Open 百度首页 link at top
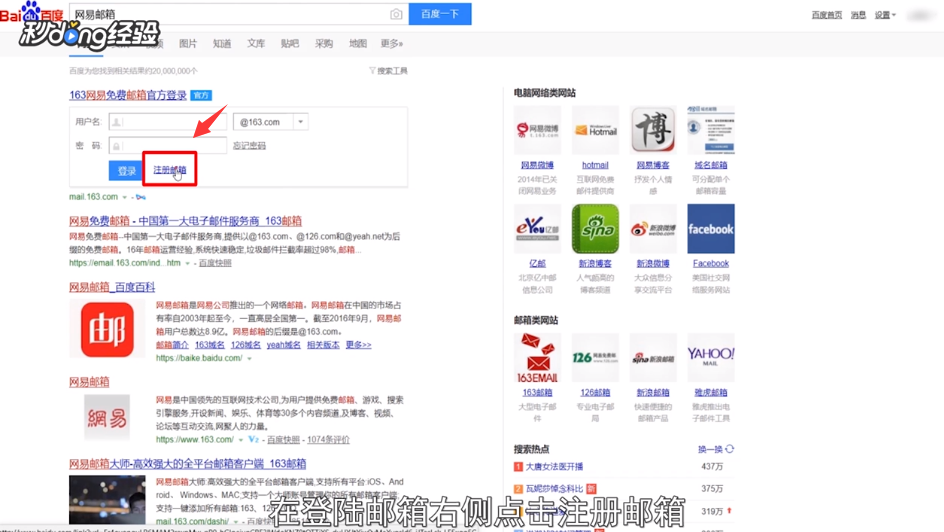The width and height of the screenshot is (944, 532). click(x=827, y=15)
